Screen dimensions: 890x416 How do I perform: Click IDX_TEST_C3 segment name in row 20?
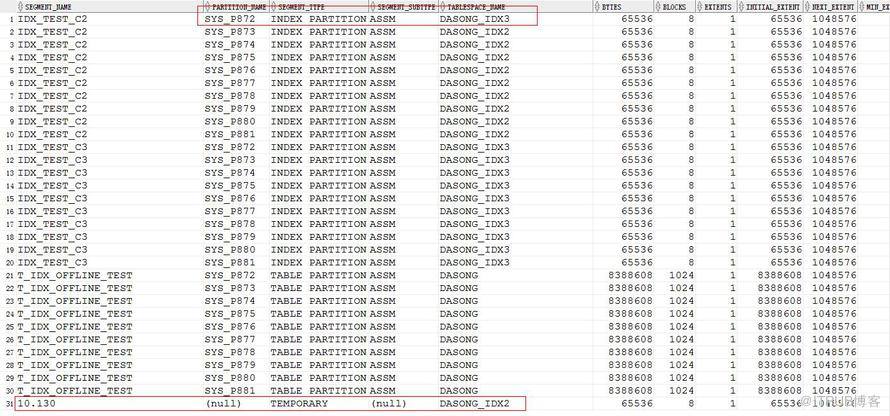52,263
